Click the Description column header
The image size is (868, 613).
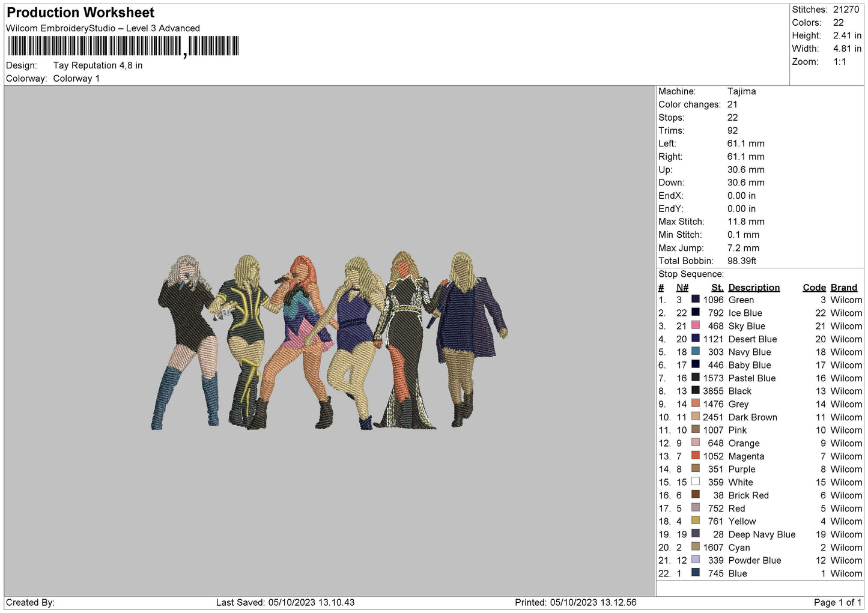click(x=754, y=288)
